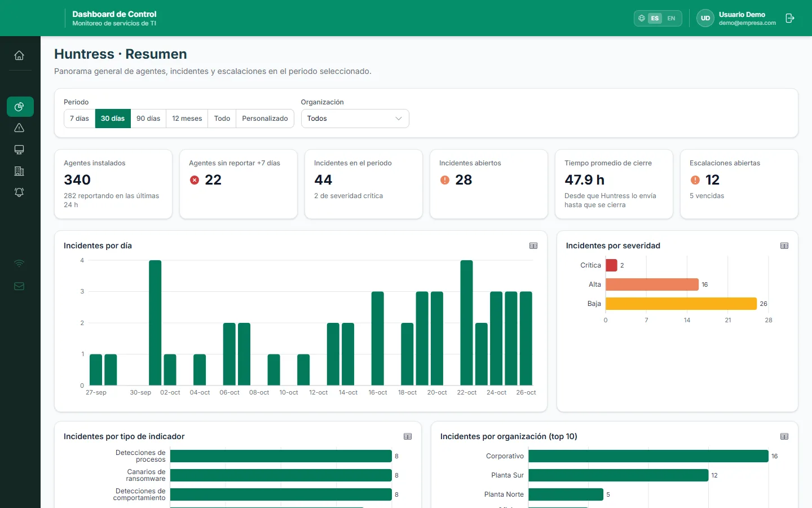Open the Incidentes abiertos card
This screenshot has height=508, width=812.
pos(489,184)
